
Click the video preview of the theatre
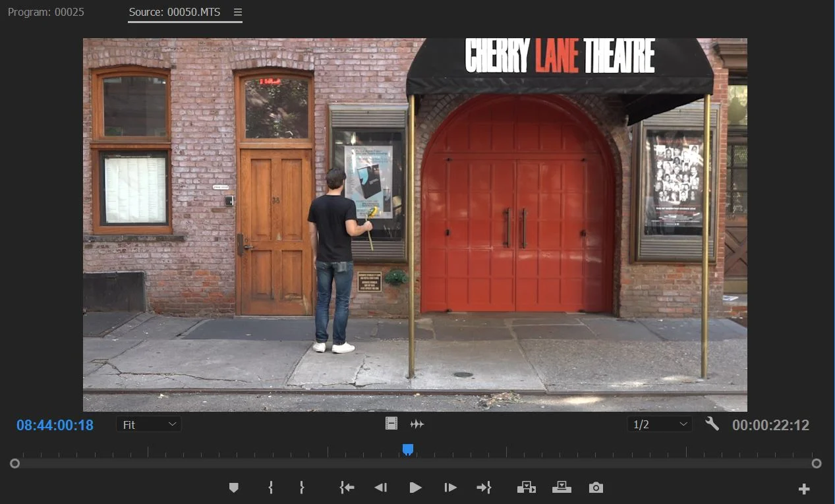pos(415,225)
